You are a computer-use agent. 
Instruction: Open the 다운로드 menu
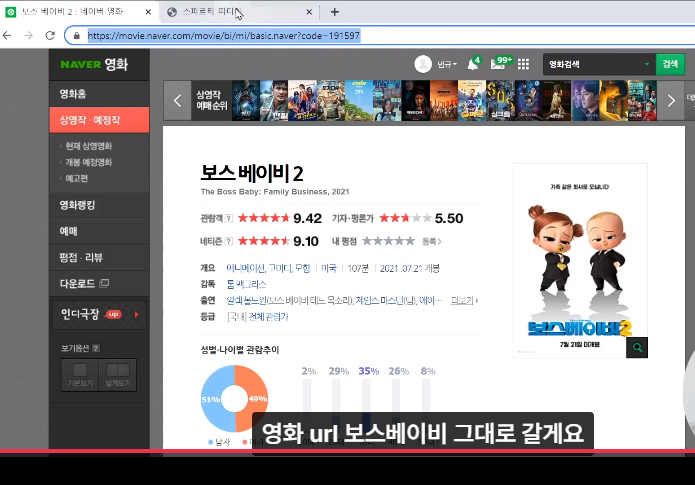pos(99,283)
